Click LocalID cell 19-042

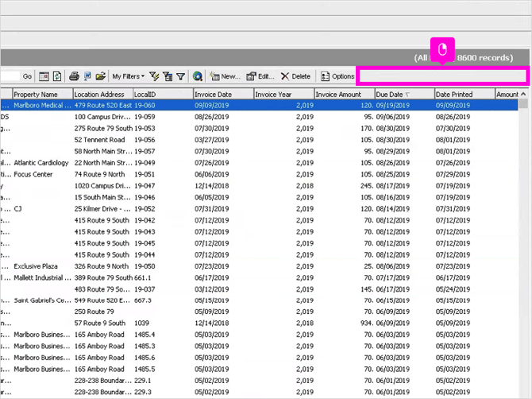pyautogui.click(x=145, y=220)
